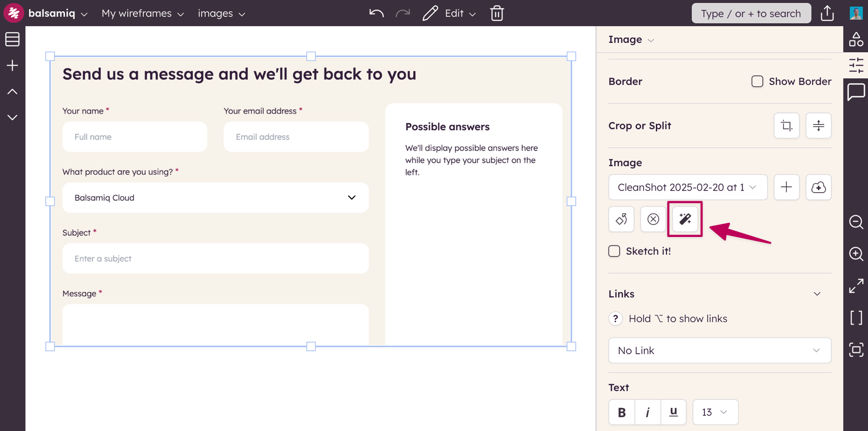Add a new wireframe with plus icon

[13, 65]
